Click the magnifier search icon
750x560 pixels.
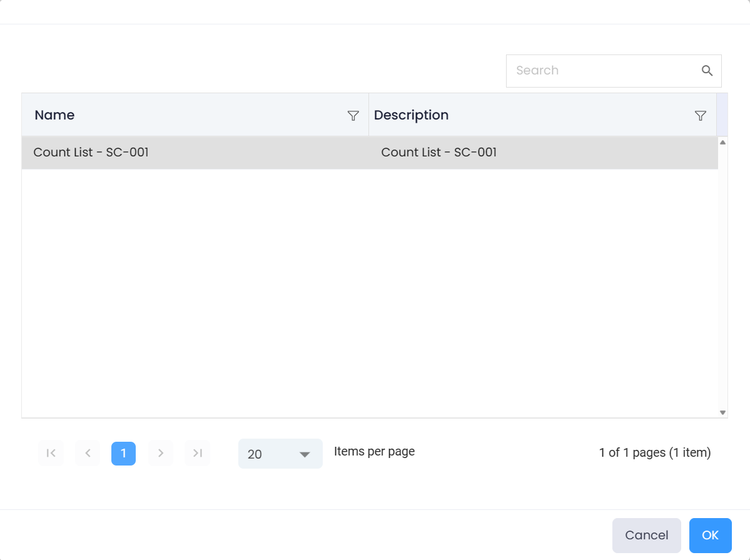[707, 71]
